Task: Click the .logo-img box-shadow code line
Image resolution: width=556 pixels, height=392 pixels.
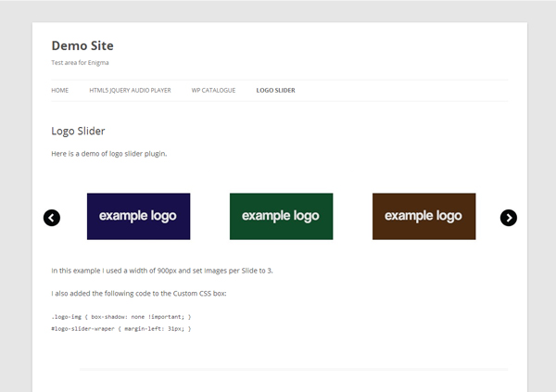Action: pyautogui.click(x=121, y=316)
